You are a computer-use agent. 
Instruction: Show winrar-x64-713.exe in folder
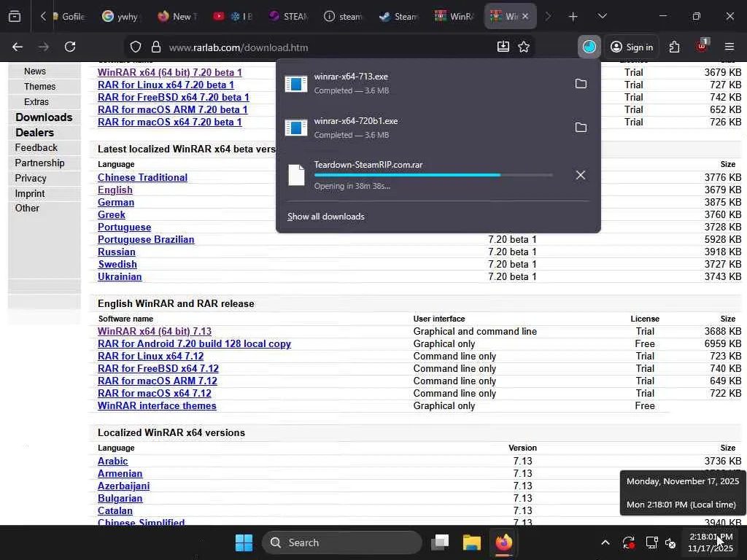[x=580, y=84]
